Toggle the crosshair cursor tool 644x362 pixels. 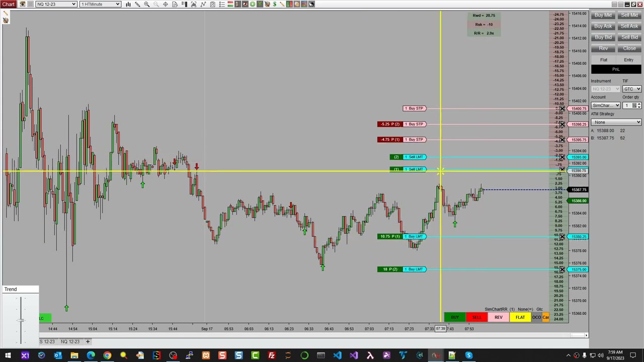166,4
